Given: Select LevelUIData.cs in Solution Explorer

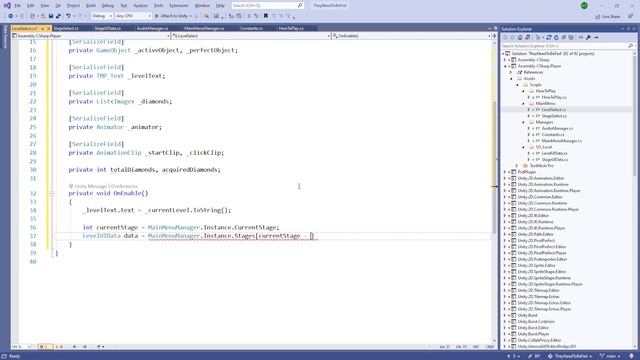Looking at the screenshot, I should [554, 153].
